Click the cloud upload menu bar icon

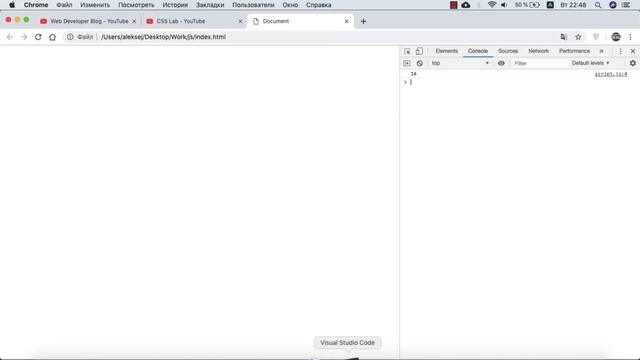(x=466, y=5)
